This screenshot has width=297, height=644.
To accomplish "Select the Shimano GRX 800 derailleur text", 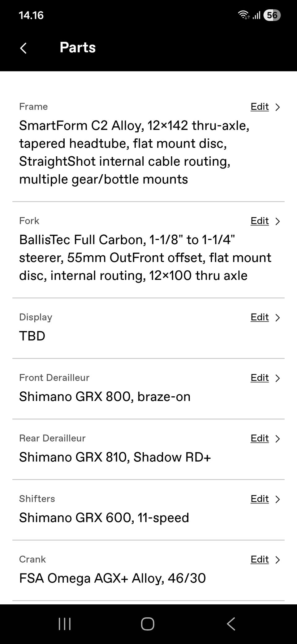I will coord(105,397).
